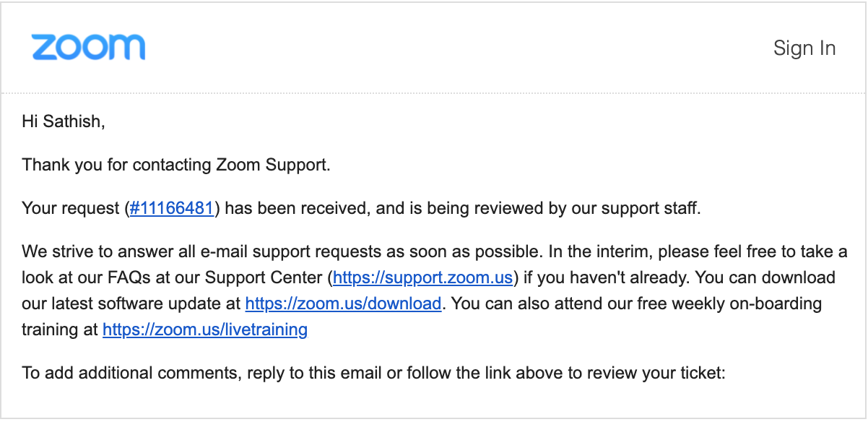Click the 'Hi Sathish,' greeting line
The width and height of the screenshot is (868, 422).
[64, 122]
